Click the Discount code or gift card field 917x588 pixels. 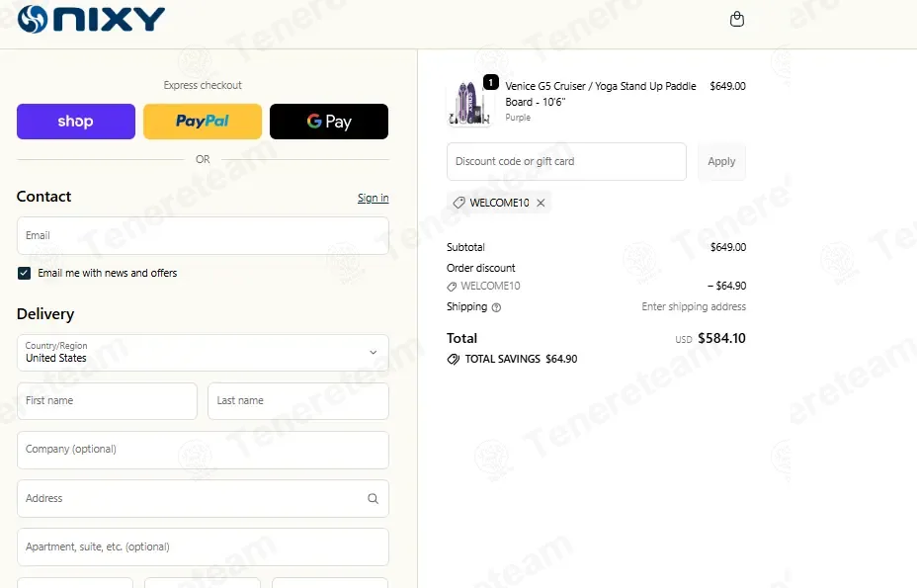[566, 161]
